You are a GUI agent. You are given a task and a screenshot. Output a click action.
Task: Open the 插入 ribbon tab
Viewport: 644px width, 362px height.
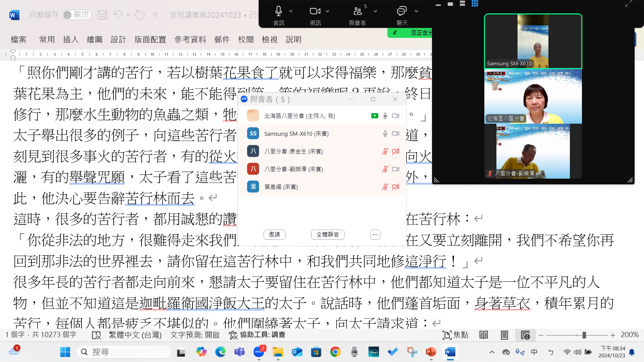[70, 40]
